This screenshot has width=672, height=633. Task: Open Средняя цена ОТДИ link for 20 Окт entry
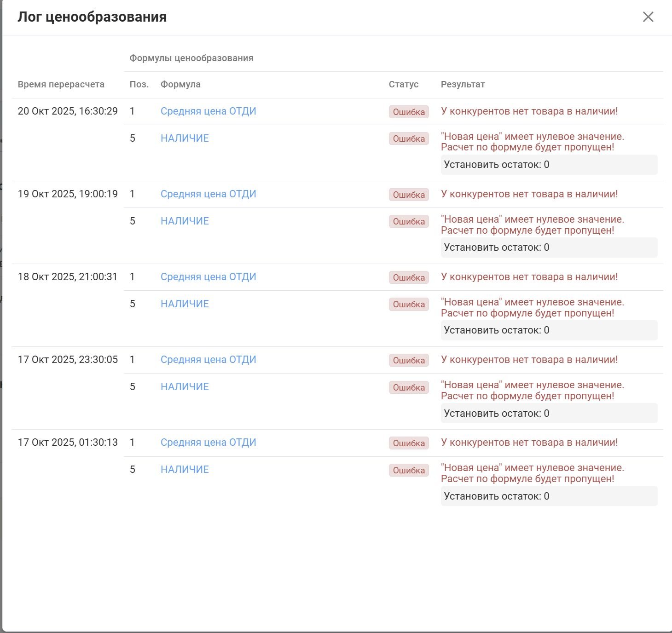pos(208,111)
